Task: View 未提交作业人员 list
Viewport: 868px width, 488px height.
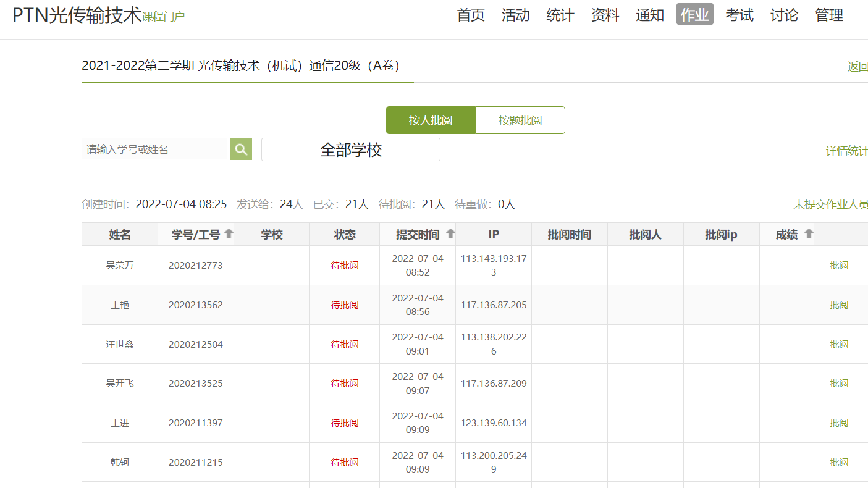Action: tap(830, 204)
